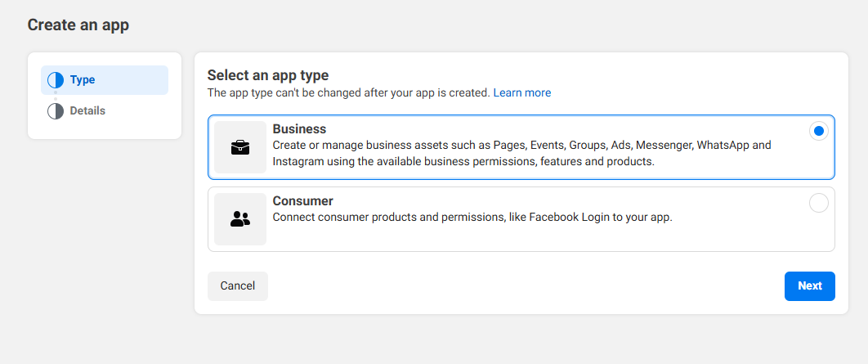Open the Learn more link
868x364 pixels.
click(x=521, y=92)
